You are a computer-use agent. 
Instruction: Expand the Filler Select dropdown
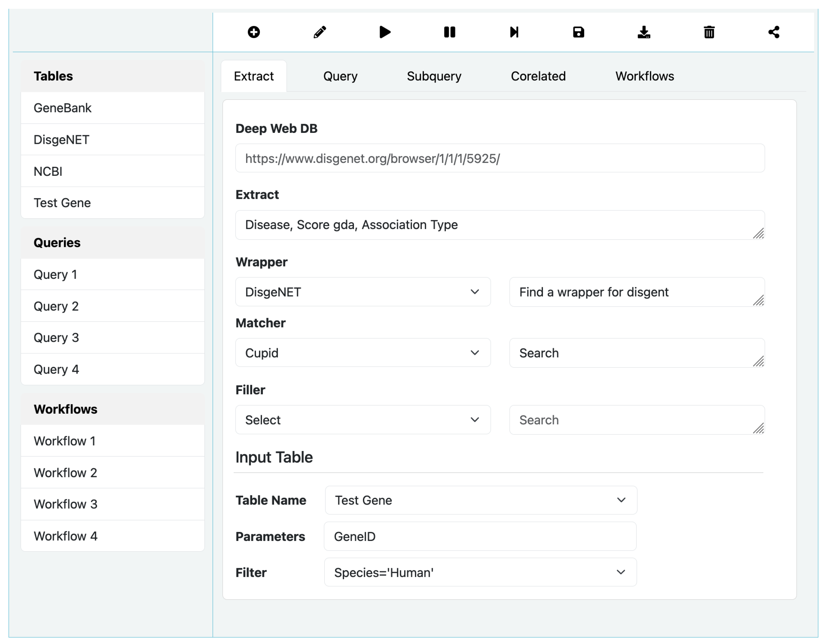(363, 420)
